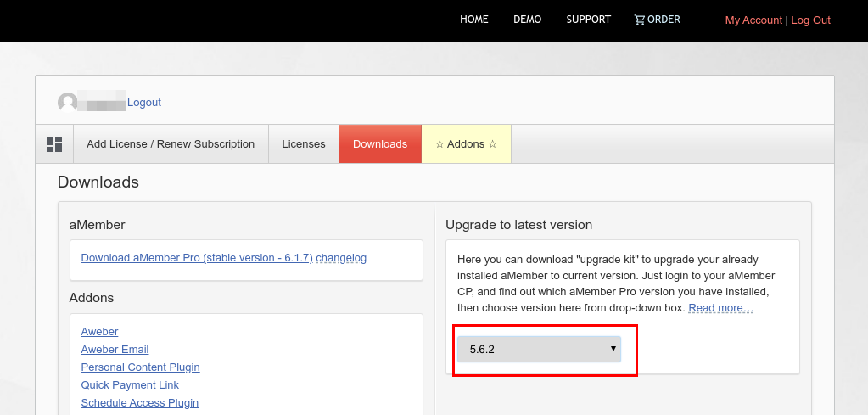Screen dimensions: 868x415
Task: Switch to the Licenses tab
Action: point(304,144)
